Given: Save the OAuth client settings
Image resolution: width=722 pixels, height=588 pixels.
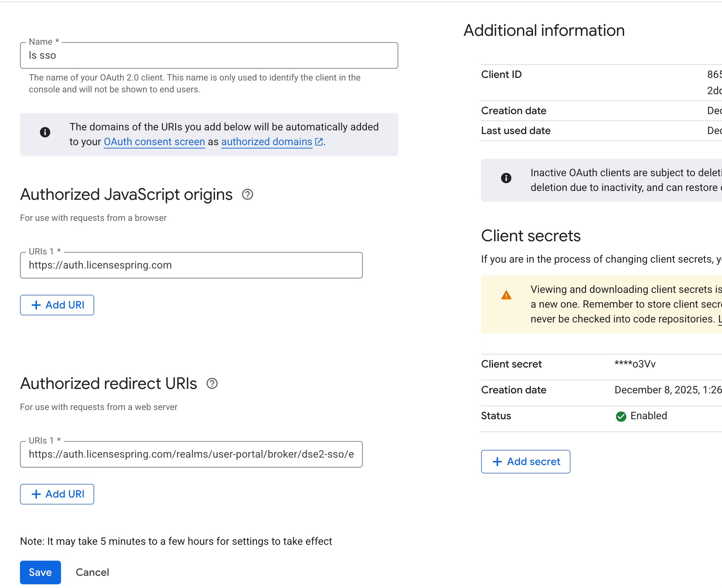Looking at the screenshot, I should 40,572.
